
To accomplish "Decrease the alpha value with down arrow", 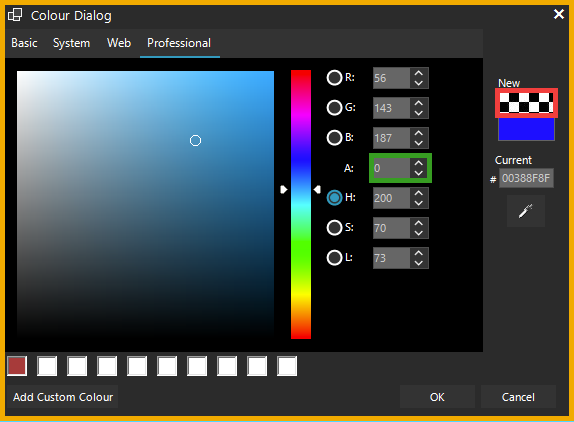I will [419, 173].
